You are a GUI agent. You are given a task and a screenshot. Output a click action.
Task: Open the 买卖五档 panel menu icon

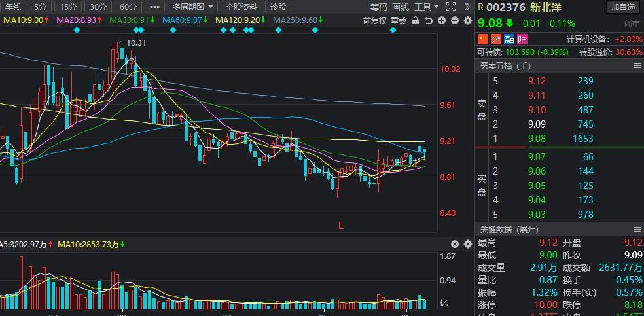pyautogui.click(x=637, y=66)
